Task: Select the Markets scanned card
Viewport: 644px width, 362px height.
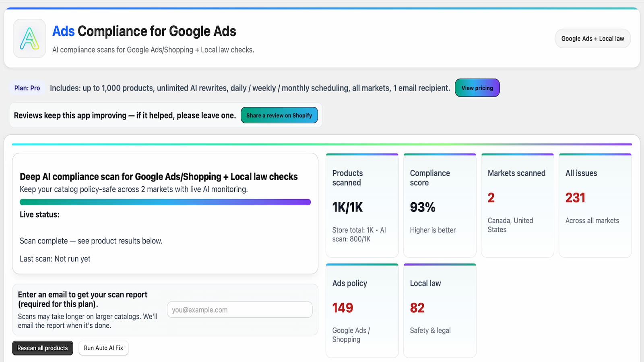Action: pyautogui.click(x=517, y=206)
